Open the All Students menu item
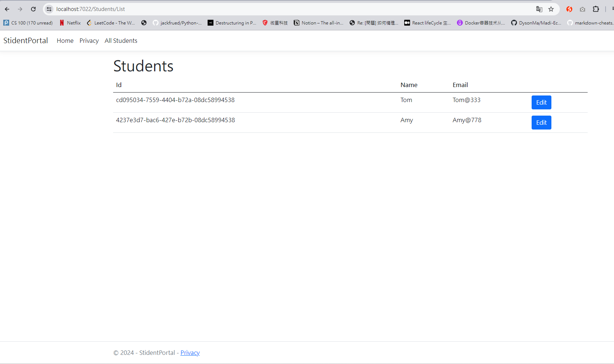This screenshot has height=364, width=614. point(121,41)
